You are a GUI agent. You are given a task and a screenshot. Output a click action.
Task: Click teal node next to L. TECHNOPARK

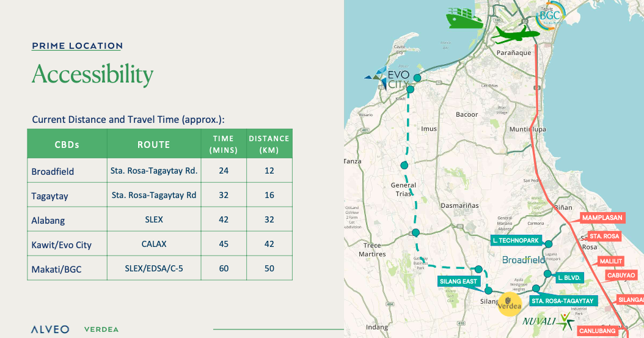point(548,244)
